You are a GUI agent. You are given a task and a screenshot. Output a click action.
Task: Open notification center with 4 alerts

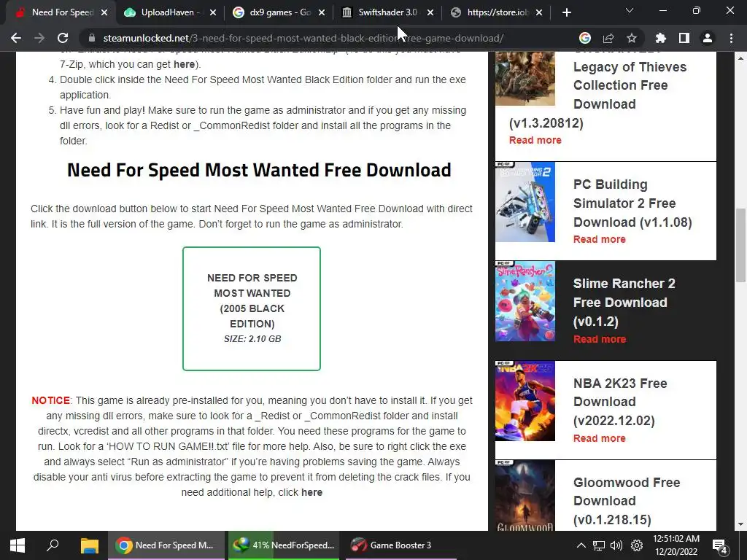click(x=719, y=546)
